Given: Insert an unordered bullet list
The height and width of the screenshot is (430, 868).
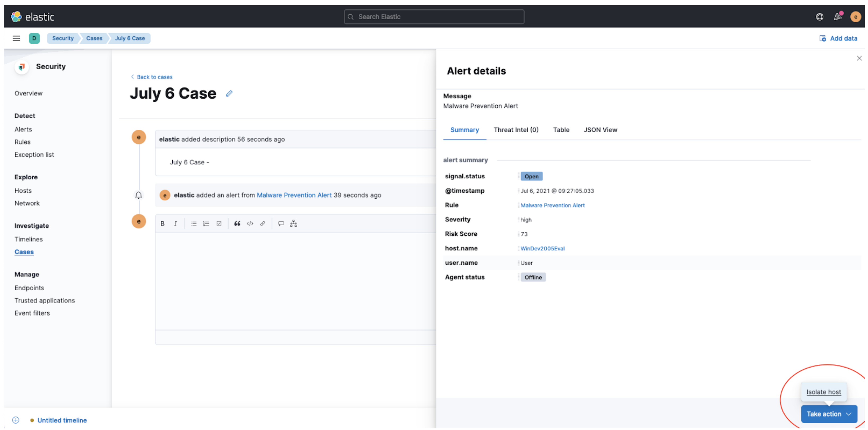Looking at the screenshot, I should [194, 223].
